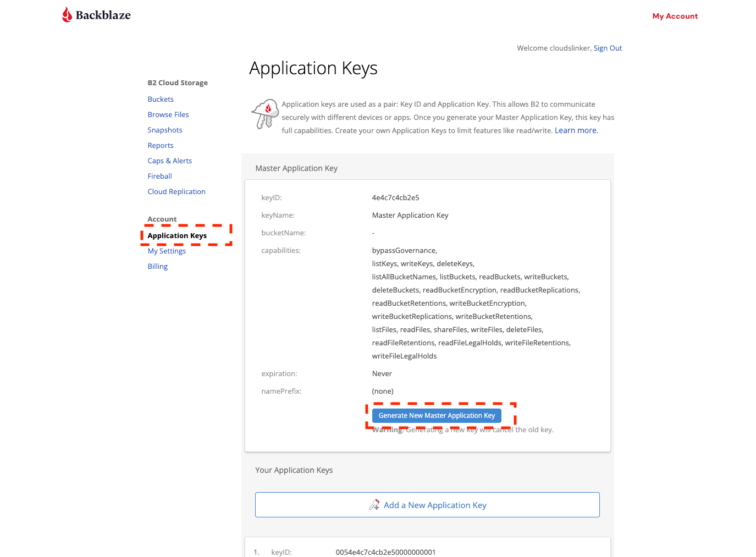
Task: Open Snapshots section
Action: point(165,130)
